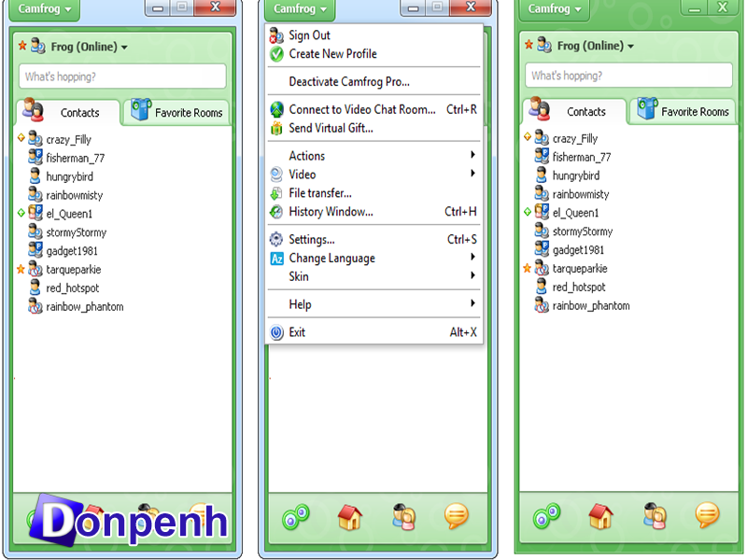The height and width of the screenshot is (560, 747).
Task: Choose Create New Profile
Action: coord(374,54)
